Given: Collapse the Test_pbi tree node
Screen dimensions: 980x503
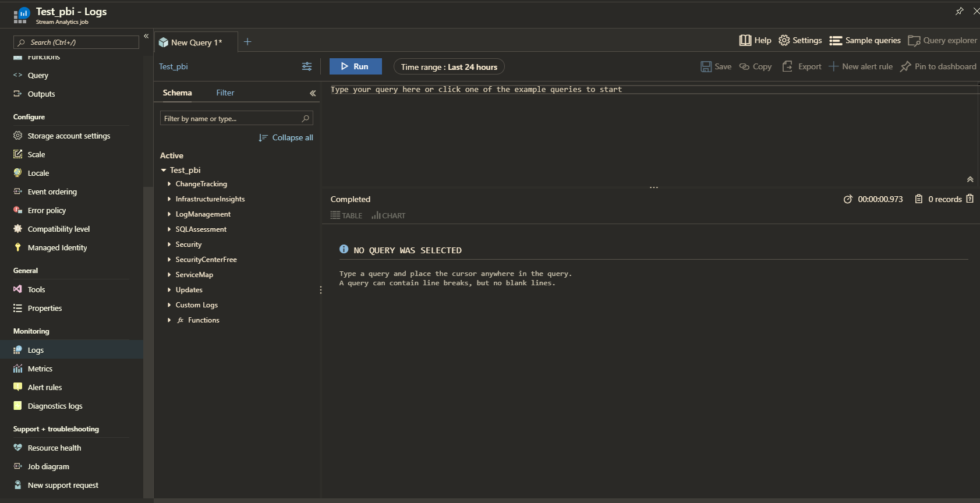Looking at the screenshot, I should pyautogui.click(x=164, y=170).
